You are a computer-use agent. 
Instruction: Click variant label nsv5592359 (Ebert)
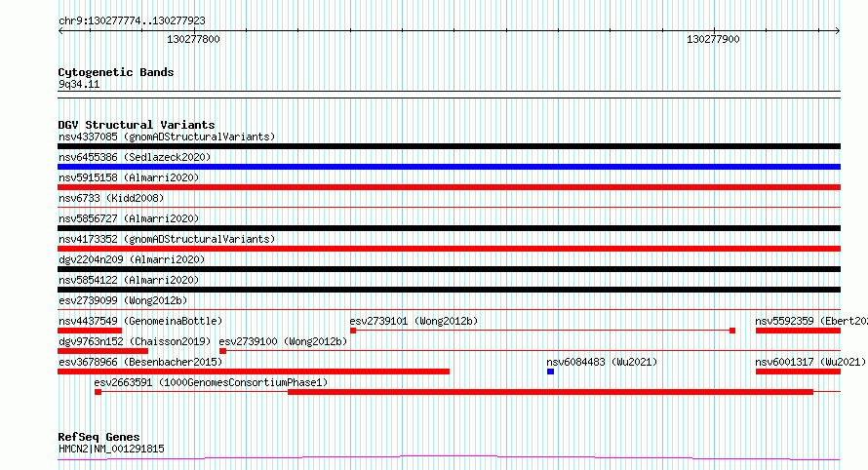click(x=811, y=321)
